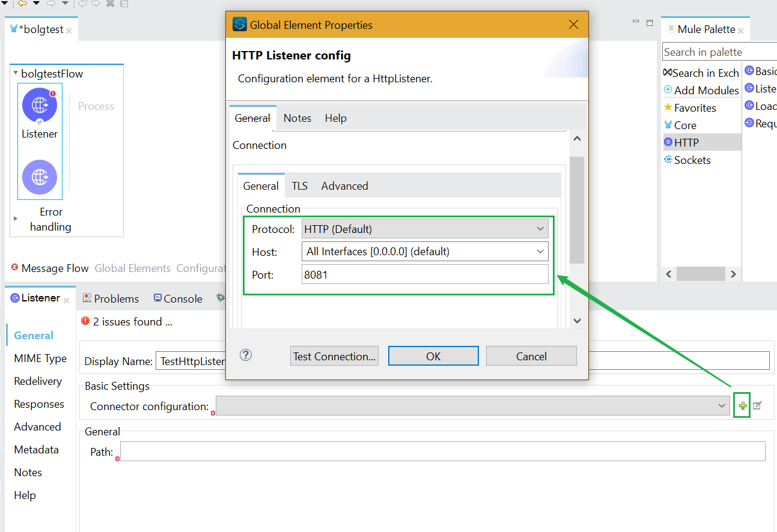Open Redelivery section in Listener properties
777x532 pixels.
[x=38, y=381]
